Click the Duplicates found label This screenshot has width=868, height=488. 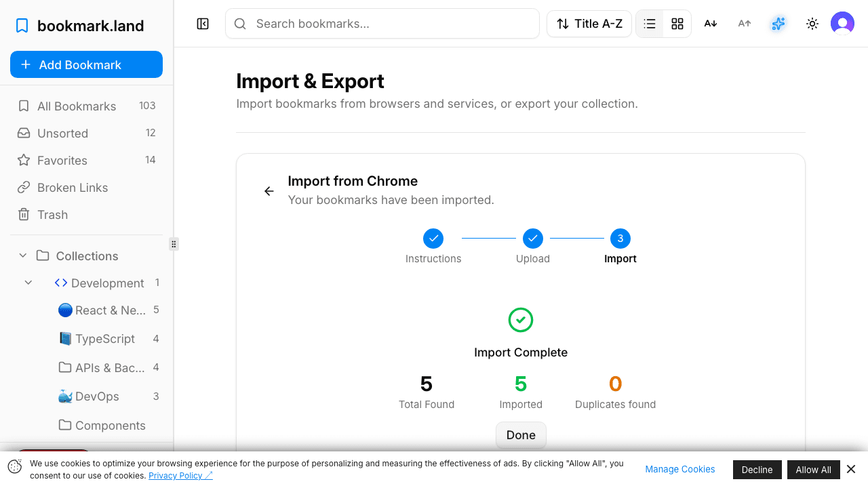click(615, 405)
